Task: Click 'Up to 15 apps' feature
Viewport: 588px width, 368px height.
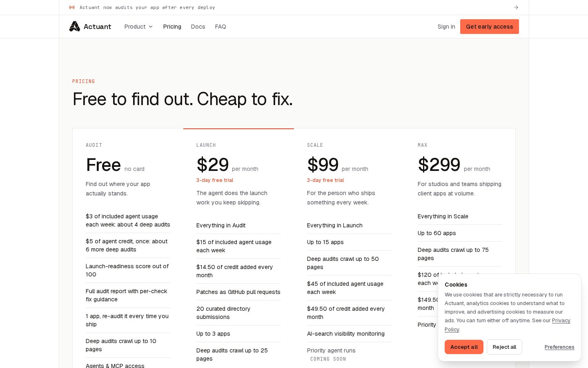Action: [325, 242]
